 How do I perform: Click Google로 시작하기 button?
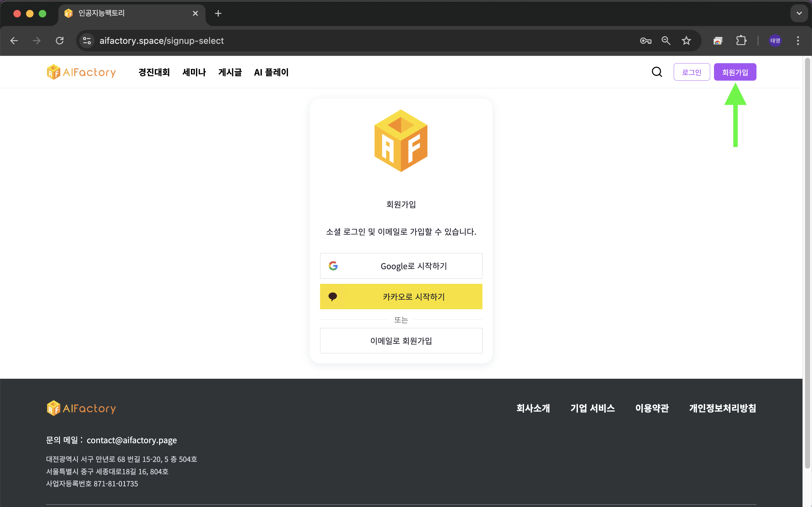click(401, 266)
